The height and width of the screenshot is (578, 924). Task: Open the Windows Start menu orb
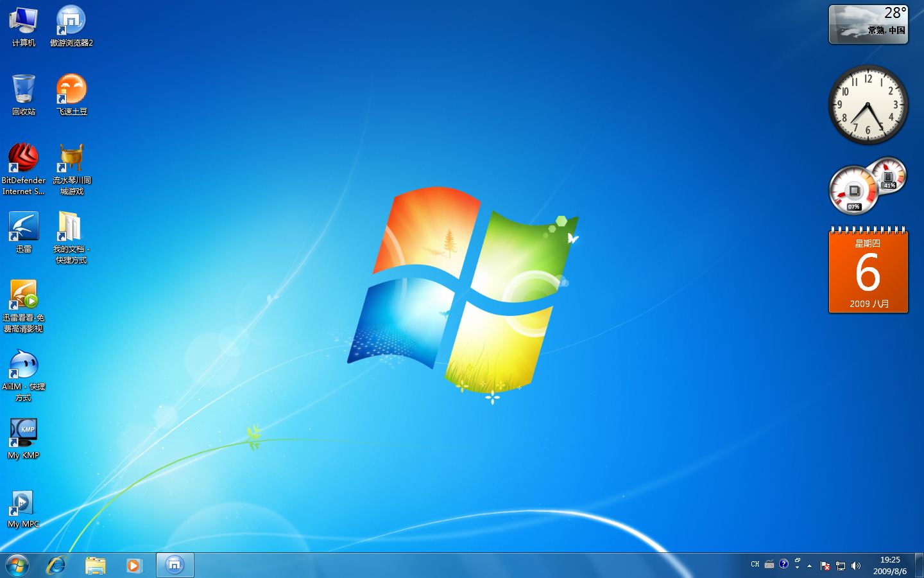[17, 565]
